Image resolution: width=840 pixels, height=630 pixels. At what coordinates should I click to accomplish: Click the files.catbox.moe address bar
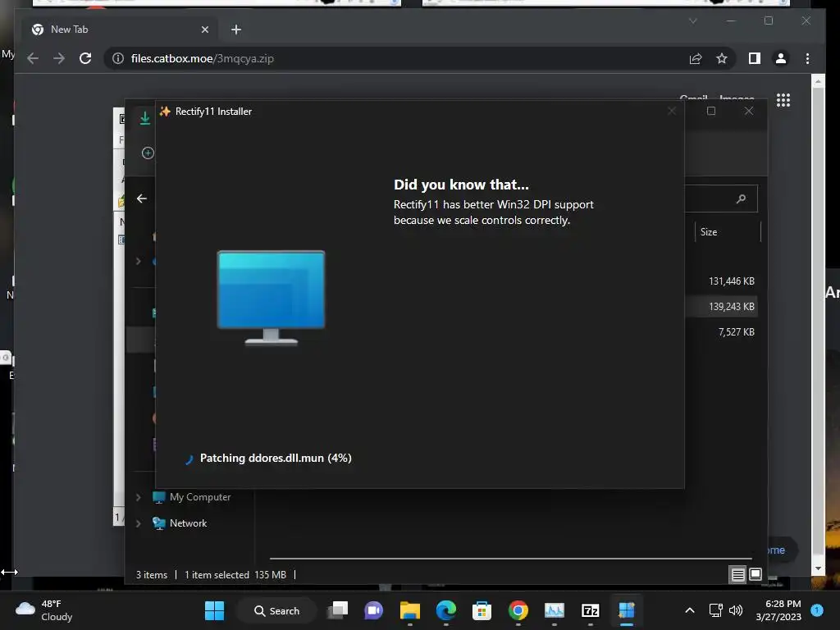click(396, 58)
